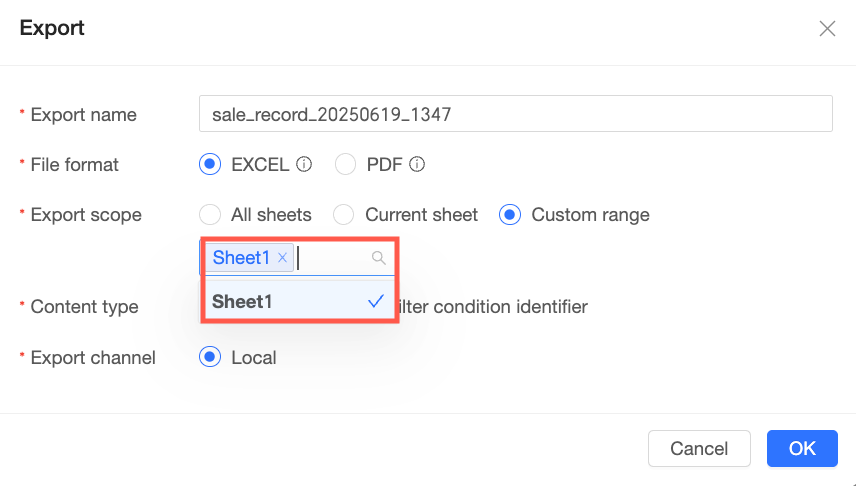The height and width of the screenshot is (486, 856).
Task: Close the Export dialog with the X
Action: (827, 28)
